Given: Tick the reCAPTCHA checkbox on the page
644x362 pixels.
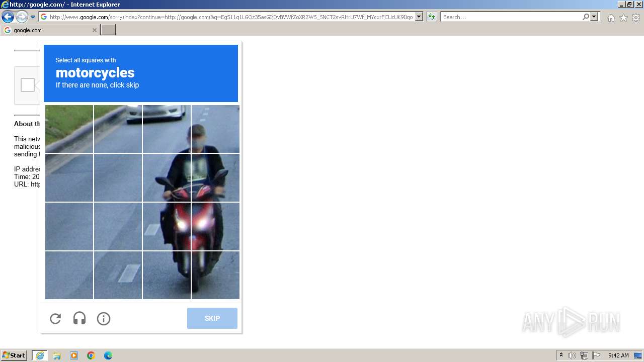Looking at the screenshot, I should (x=28, y=85).
